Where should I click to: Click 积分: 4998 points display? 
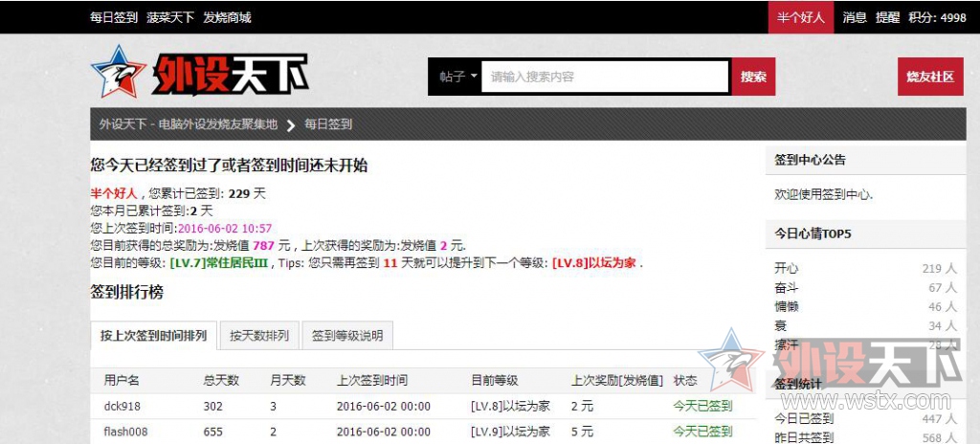coord(937,17)
